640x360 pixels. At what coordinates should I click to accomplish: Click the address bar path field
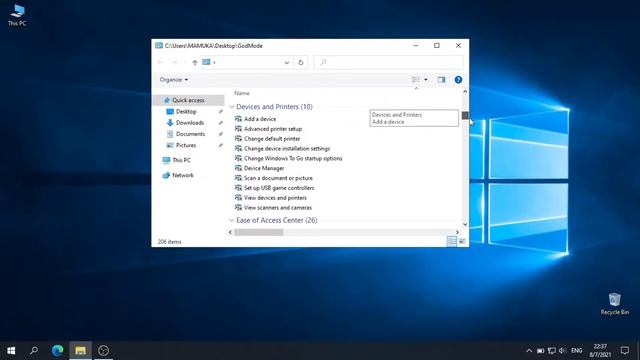(247, 62)
